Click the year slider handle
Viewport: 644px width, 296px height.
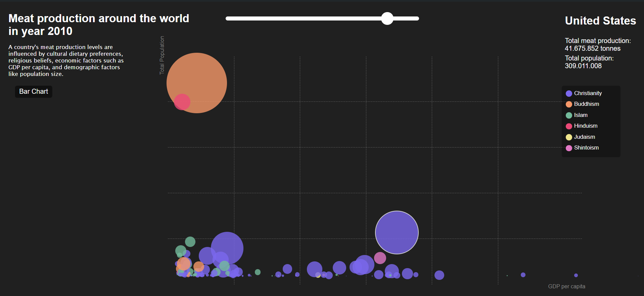387,18
